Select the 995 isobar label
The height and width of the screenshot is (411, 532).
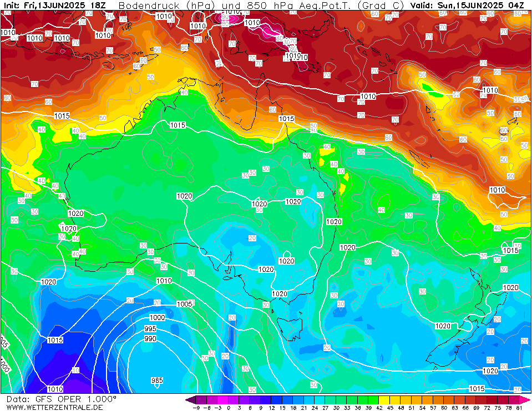(150, 328)
